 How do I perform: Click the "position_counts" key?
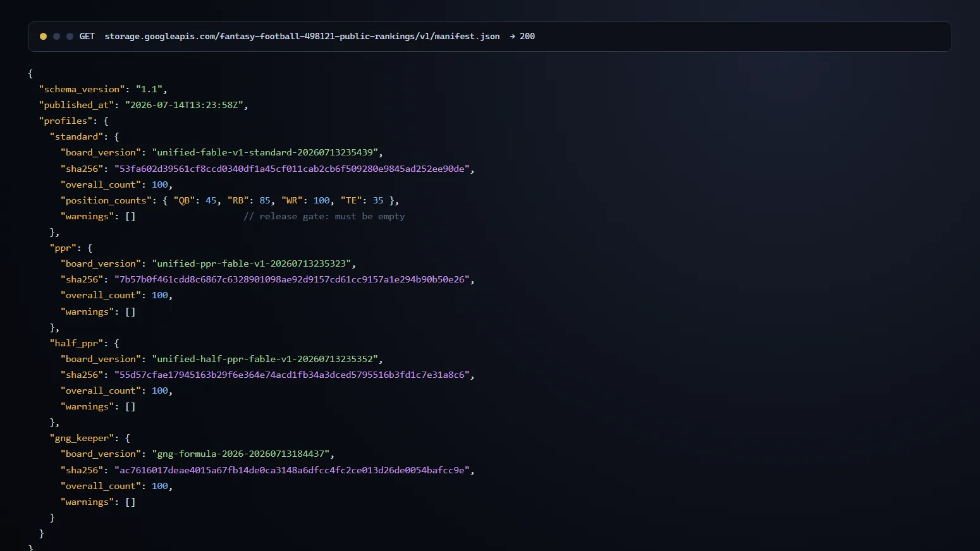click(x=106, y=200)
